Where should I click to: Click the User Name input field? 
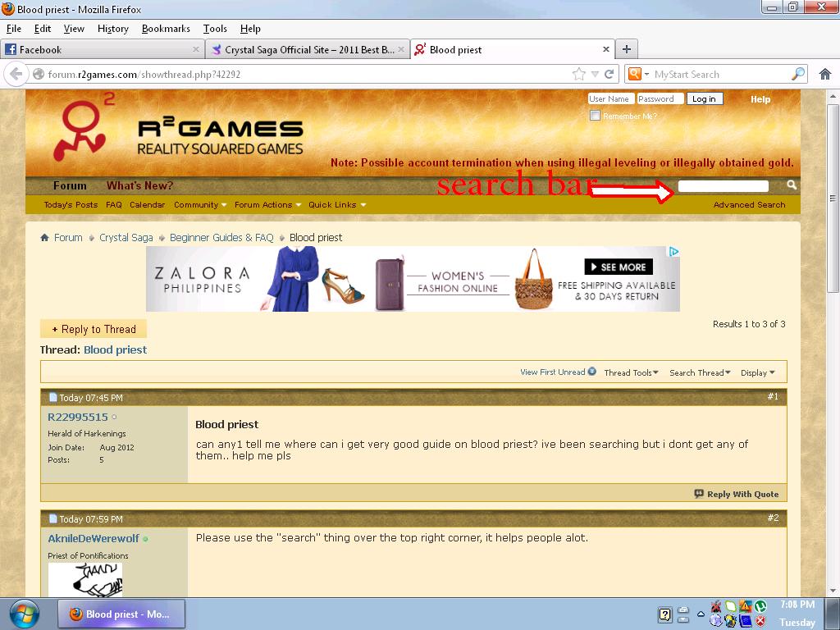(610, 98)
